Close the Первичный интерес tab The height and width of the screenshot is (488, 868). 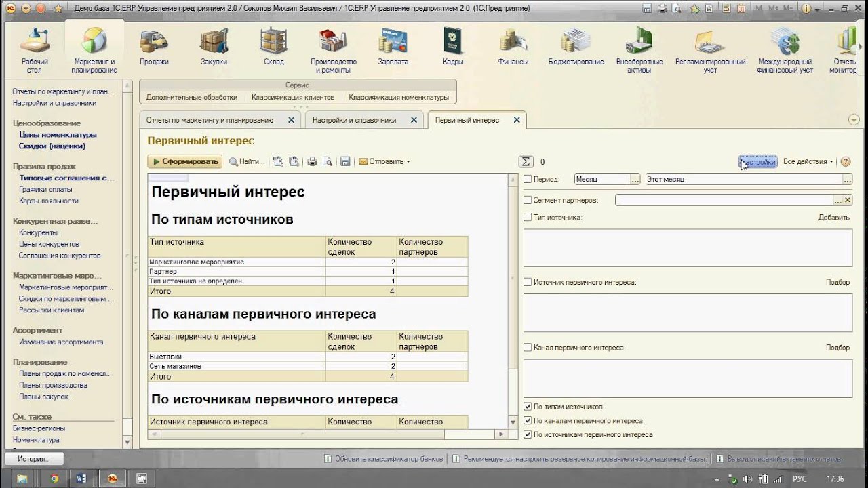516,120
